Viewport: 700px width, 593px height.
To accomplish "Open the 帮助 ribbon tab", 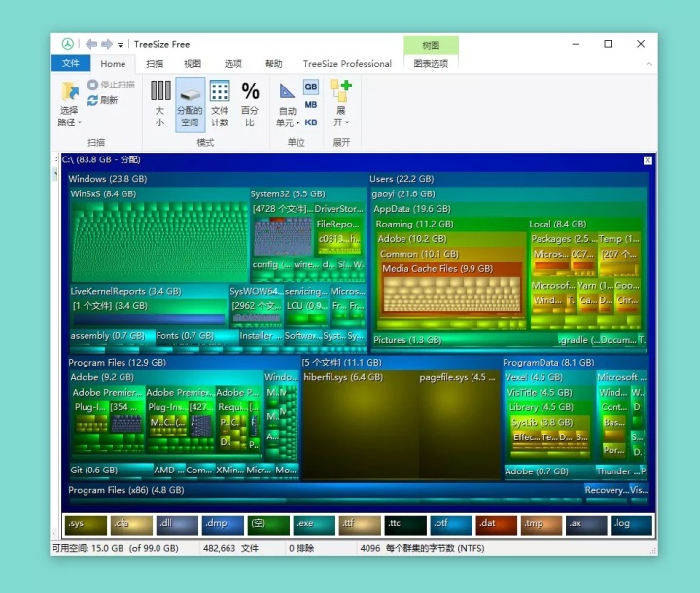I will (x=273, y=64).
